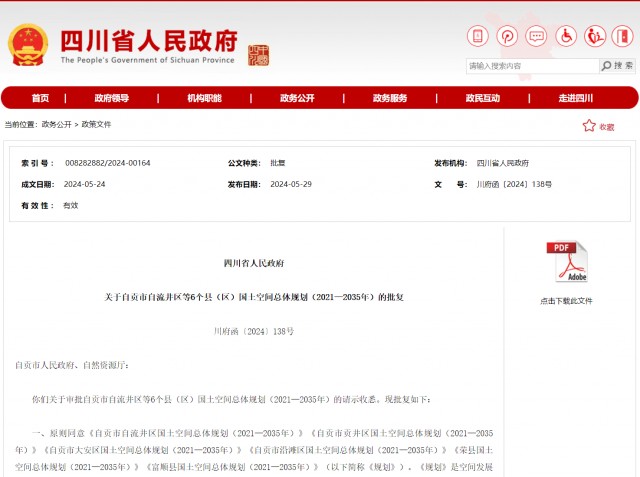
Task: Click 政务公开 in the breadcrumb
Action: 56,124
